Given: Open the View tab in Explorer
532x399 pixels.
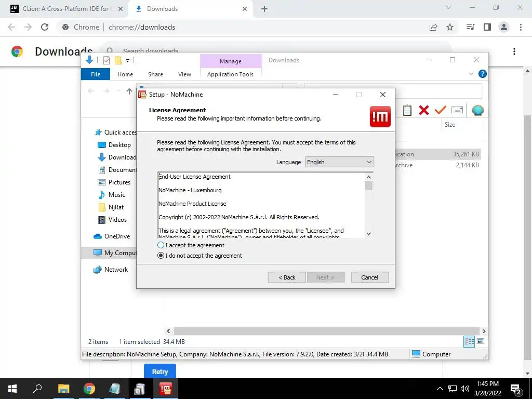Looking at the screenshot, I should 184,74.
